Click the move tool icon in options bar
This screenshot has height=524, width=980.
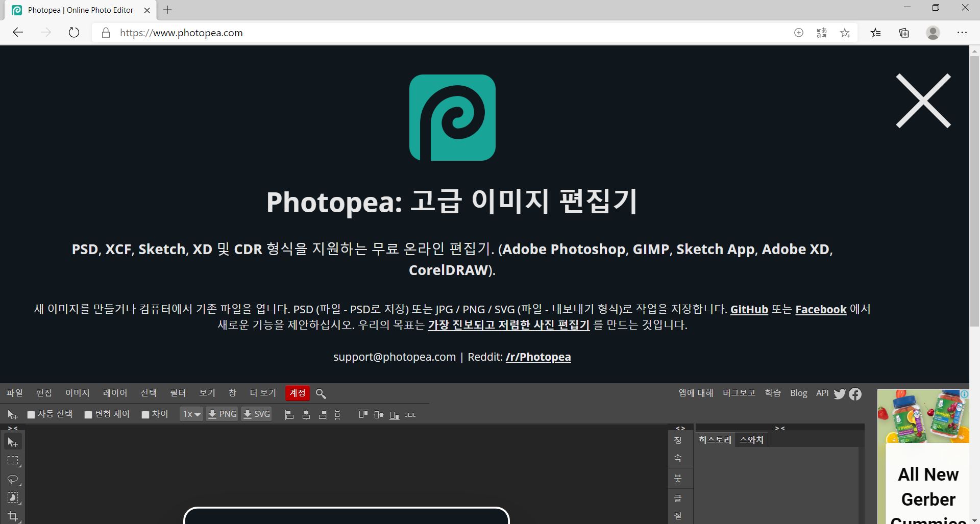click(12, 415)
